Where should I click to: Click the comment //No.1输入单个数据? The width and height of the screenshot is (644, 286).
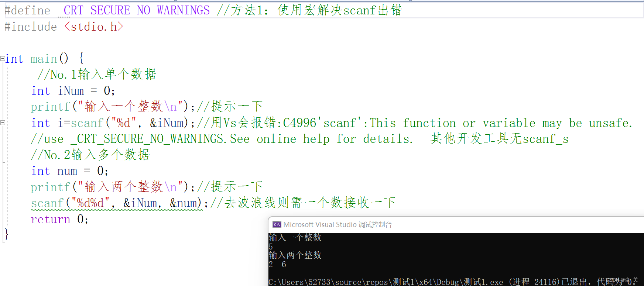(97, 74)
